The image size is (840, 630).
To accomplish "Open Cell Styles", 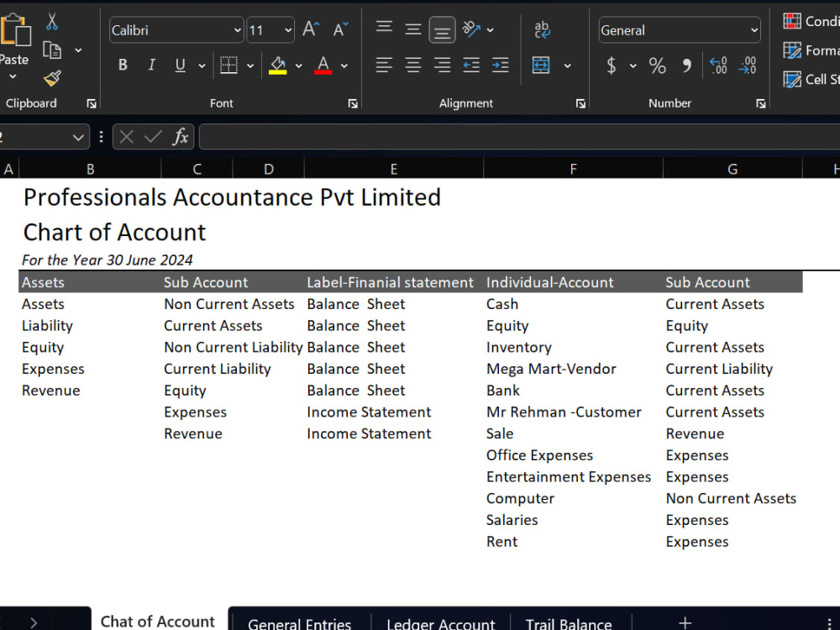I will pyautogui.click(x=811, y=79).
